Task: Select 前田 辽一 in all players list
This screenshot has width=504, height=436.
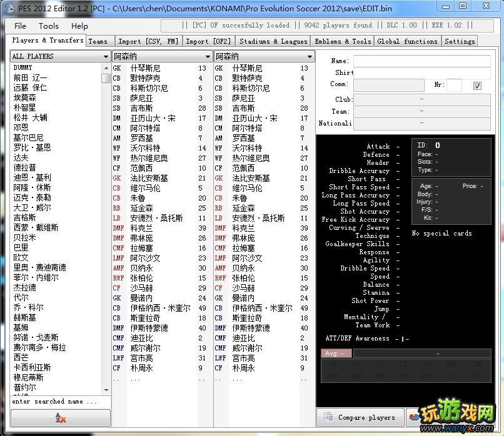Action: 30,77
